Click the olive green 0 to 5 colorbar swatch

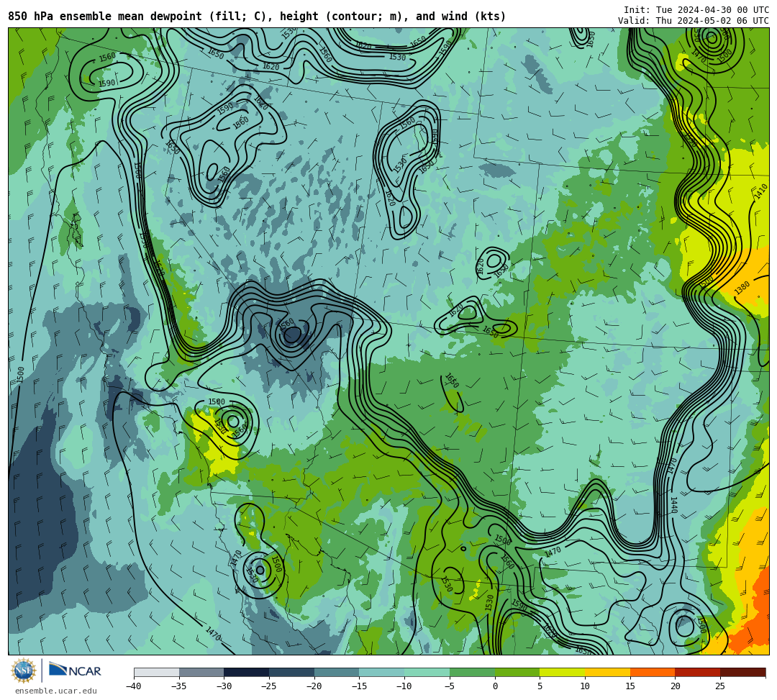click(517, 672)
